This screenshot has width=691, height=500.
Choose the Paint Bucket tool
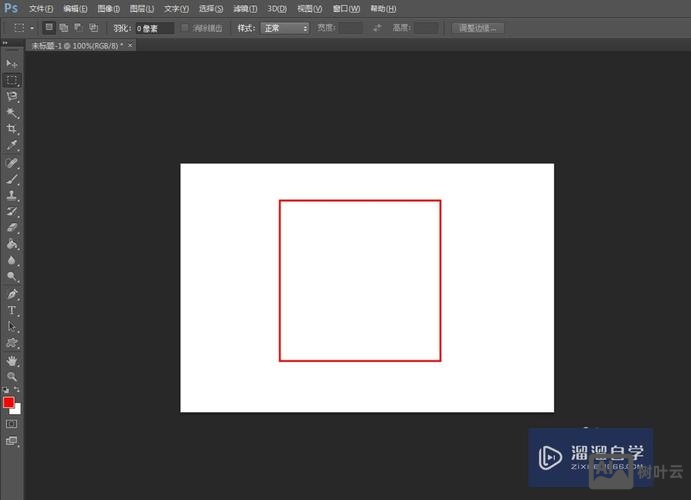click(12, 244)
